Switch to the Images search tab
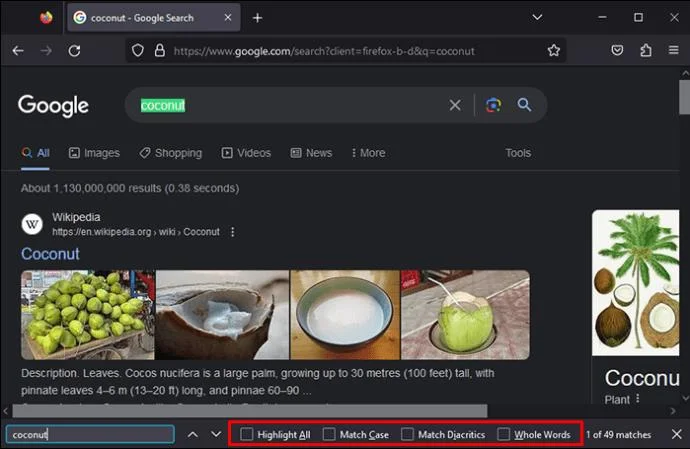This screenshot has height=449, width=690. click(x=94, y=153)
